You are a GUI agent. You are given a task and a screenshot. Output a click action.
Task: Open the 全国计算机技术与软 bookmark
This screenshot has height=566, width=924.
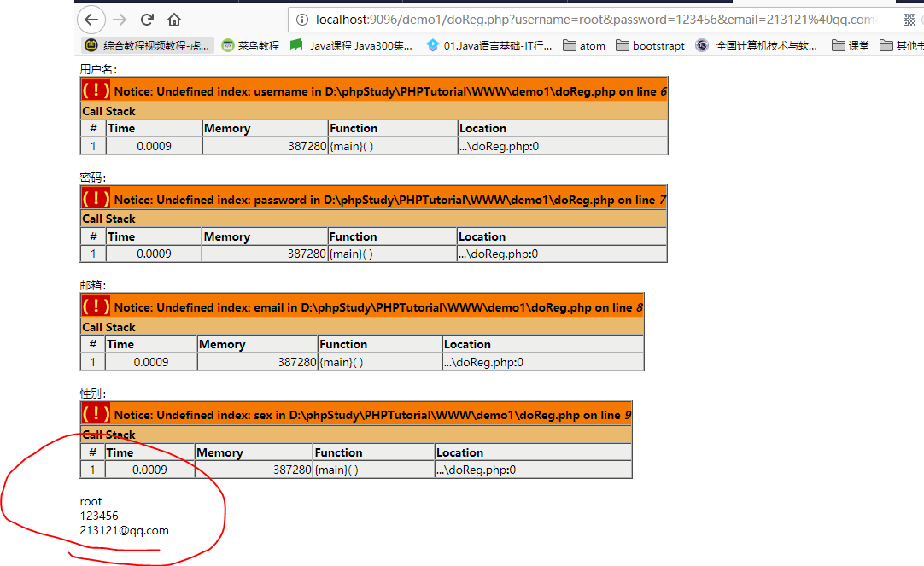(x=756, y=45)
